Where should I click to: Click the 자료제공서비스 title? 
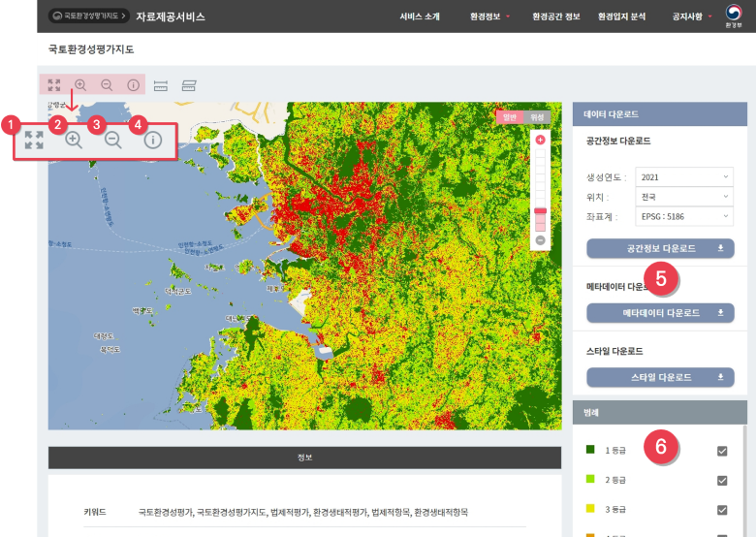(x=171, y=16)
